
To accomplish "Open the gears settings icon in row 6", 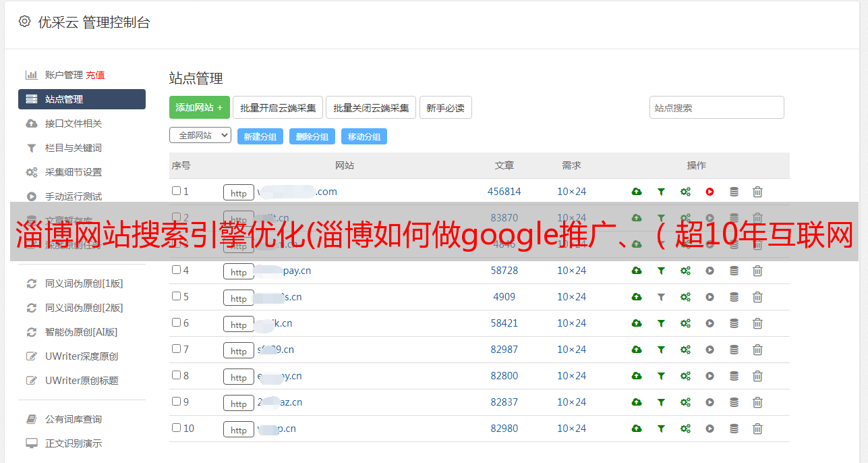I will pos(685,323).
